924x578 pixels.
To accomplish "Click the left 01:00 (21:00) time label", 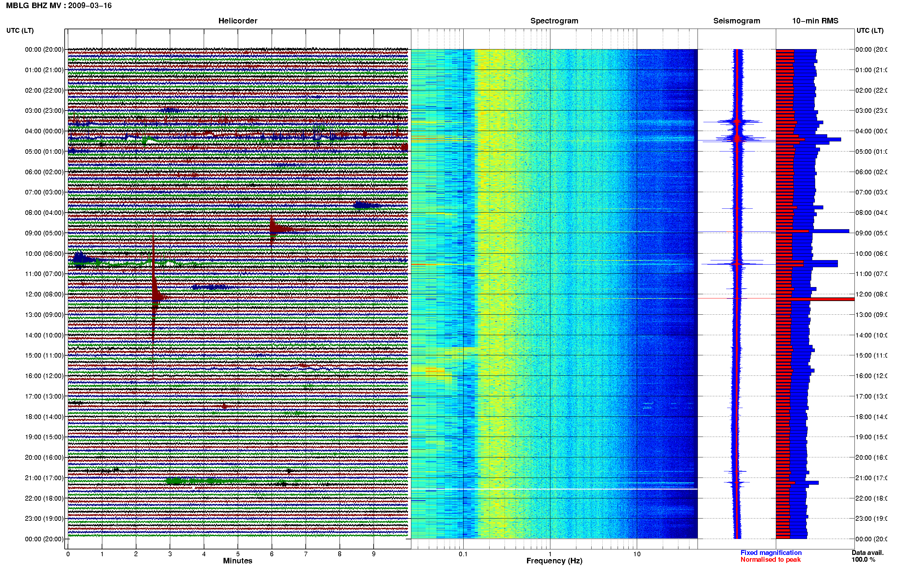I will (x=44, y=70).
